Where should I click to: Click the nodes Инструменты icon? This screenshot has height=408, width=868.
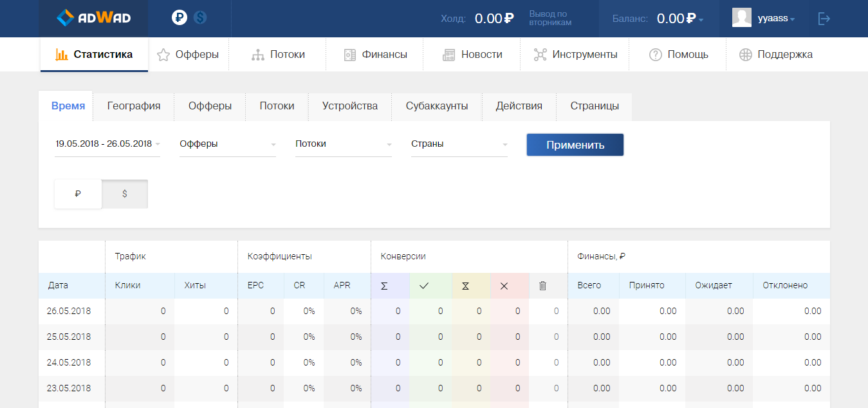[x=540, y=55]
